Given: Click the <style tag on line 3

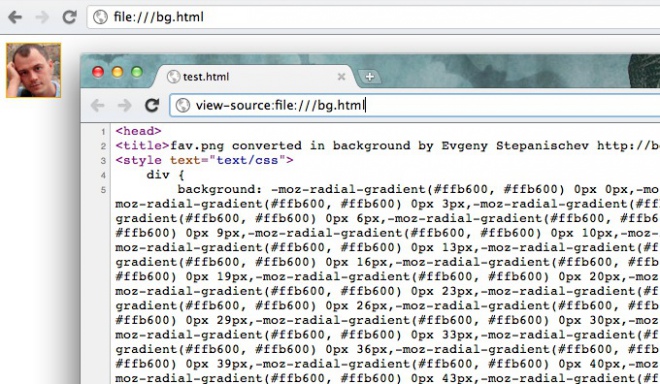Looking at the screenshot, I should (138, 160).
